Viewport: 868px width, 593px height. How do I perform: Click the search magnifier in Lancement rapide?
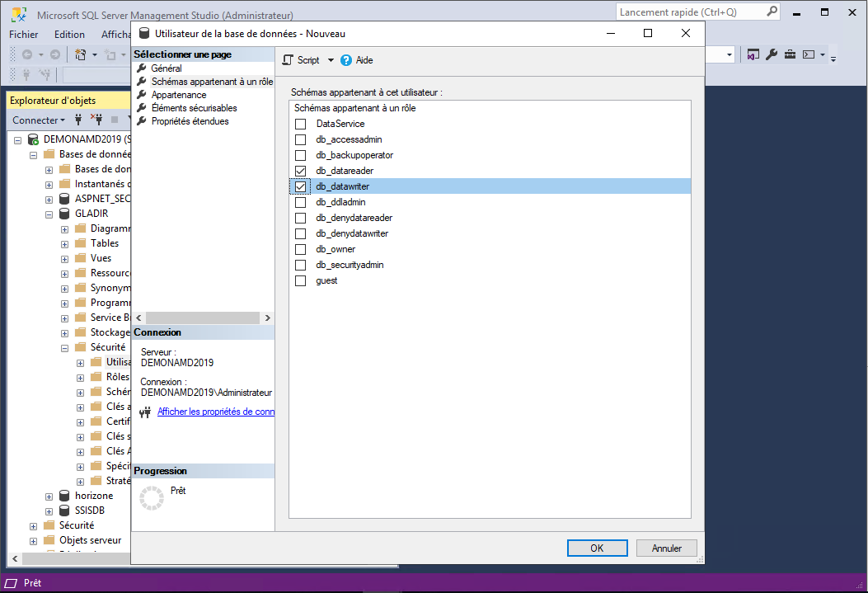[x=772, y=12]
